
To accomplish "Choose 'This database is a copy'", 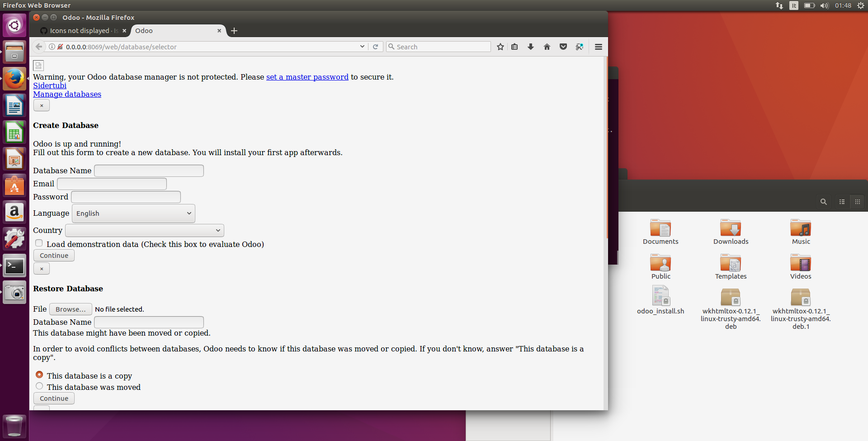I will (x=39, y=375).
